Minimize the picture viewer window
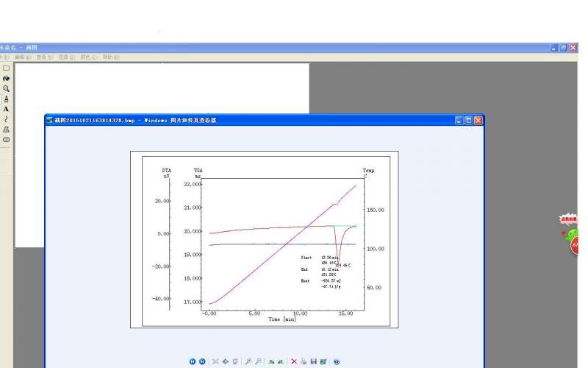 (459, 120)
